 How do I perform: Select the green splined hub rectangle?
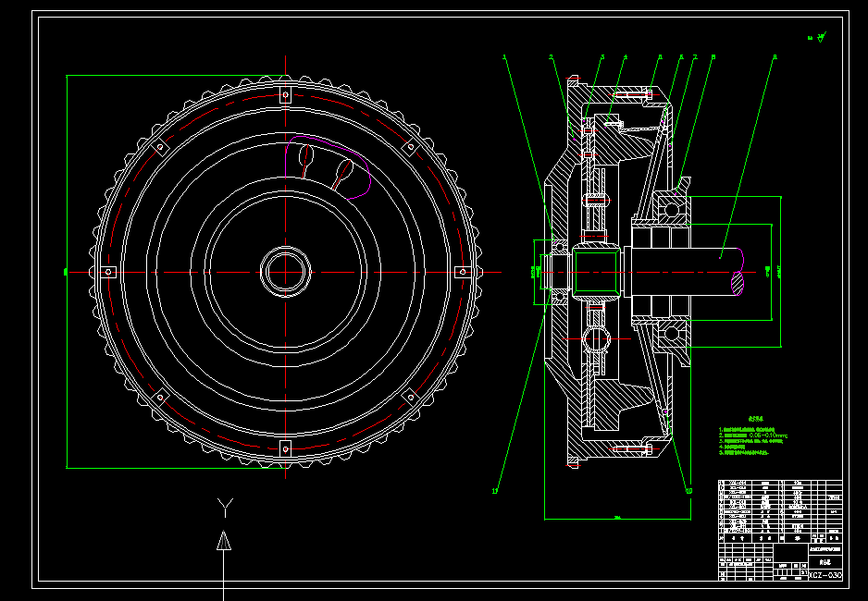[596, 272]
